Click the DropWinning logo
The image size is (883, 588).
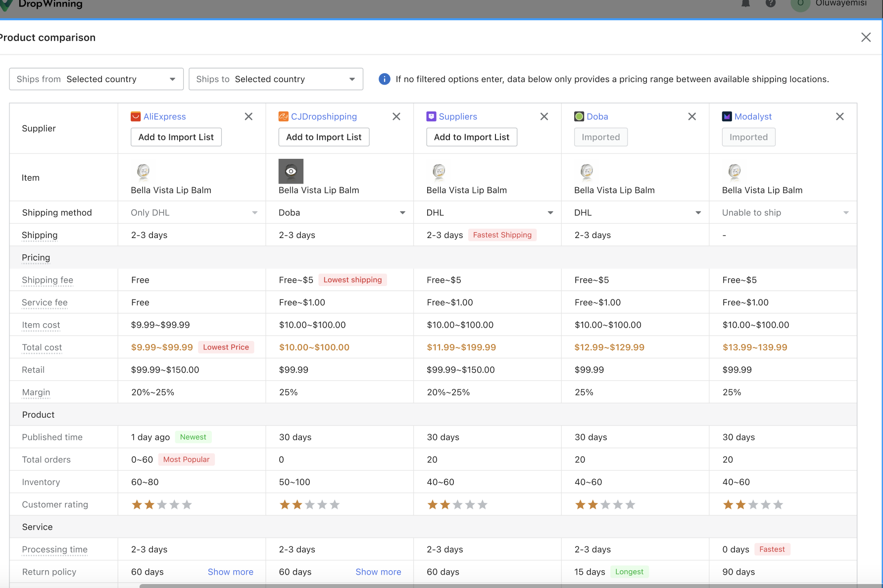pos(42,4)
